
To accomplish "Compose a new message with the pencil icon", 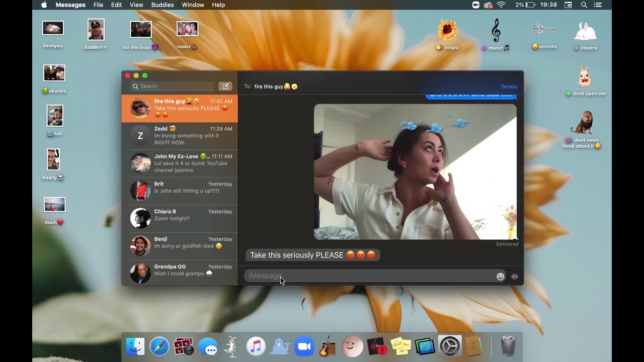I will (x=225, y=86).
